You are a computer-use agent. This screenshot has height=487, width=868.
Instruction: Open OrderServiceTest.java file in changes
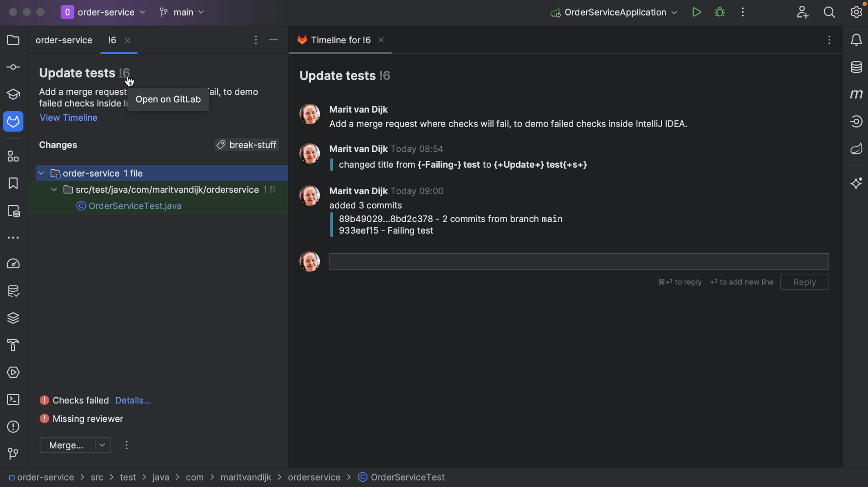[135, 206]
